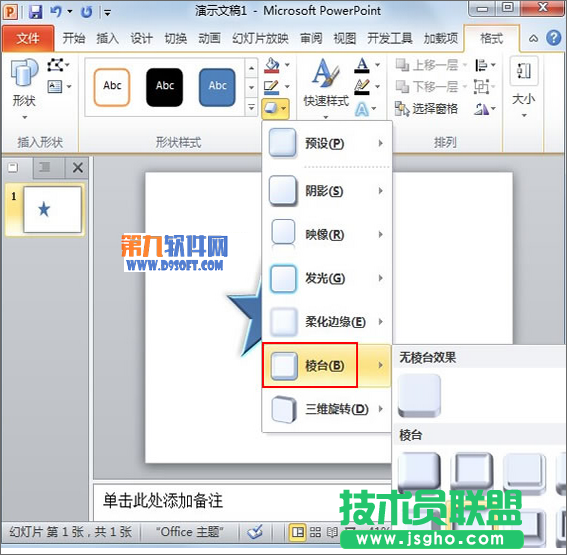The image size is (567, 555).
Task: Close the slide thumbnail pane with X
Action: (x=77, y=167)
